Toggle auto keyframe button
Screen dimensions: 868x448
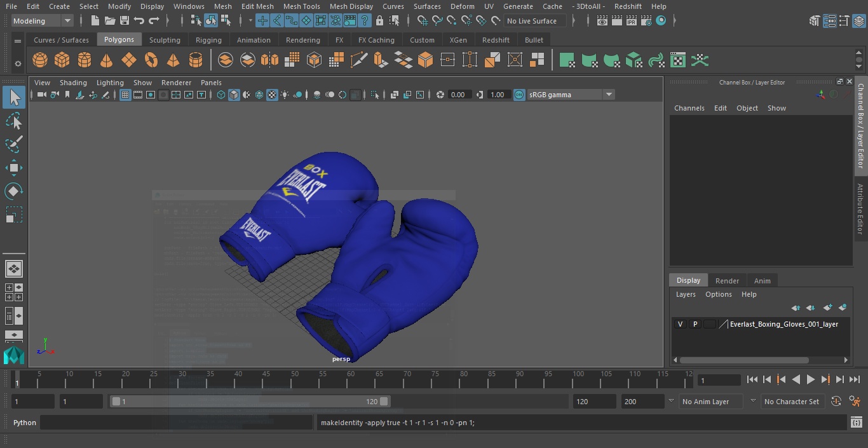coord(836,402)
